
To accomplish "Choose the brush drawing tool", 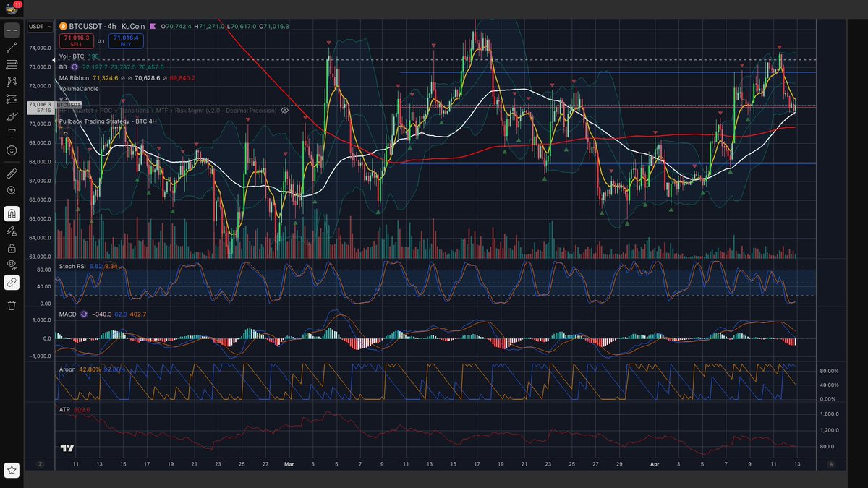I will [12, 116].
